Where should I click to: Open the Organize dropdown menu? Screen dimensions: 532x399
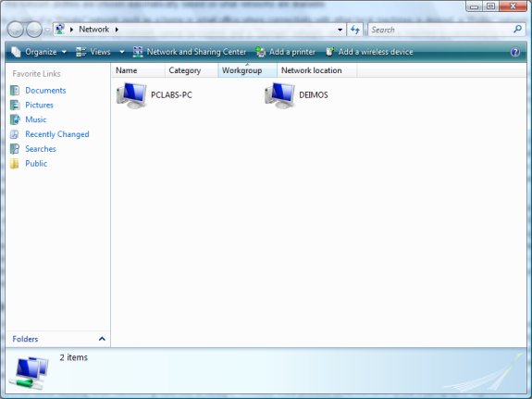click(39, 52)
